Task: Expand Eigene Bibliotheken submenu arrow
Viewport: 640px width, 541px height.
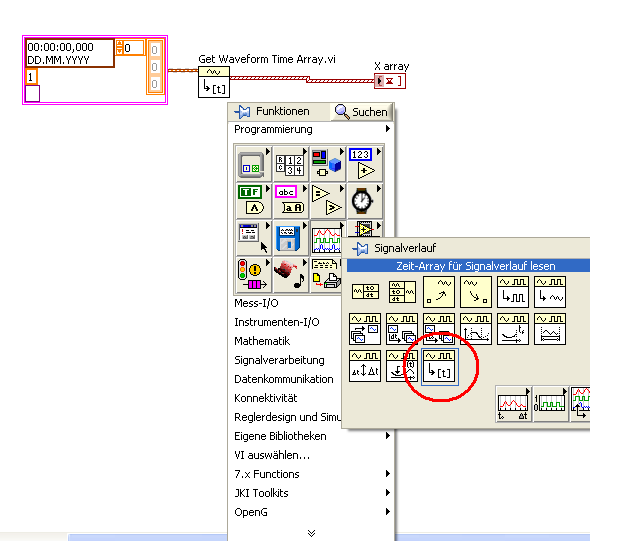Action: point(387,436)
